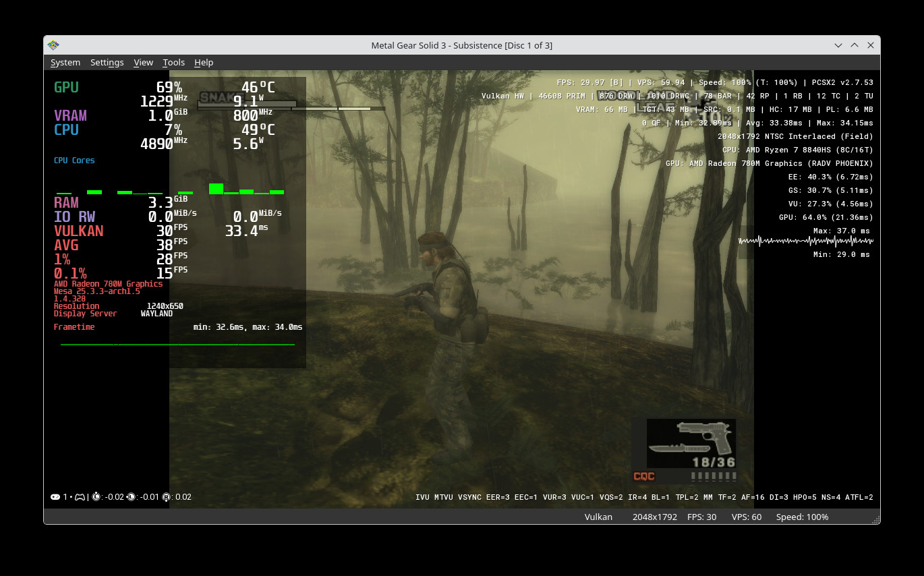
Task: Click the "IO RW" label
Action: click(74, 217)
